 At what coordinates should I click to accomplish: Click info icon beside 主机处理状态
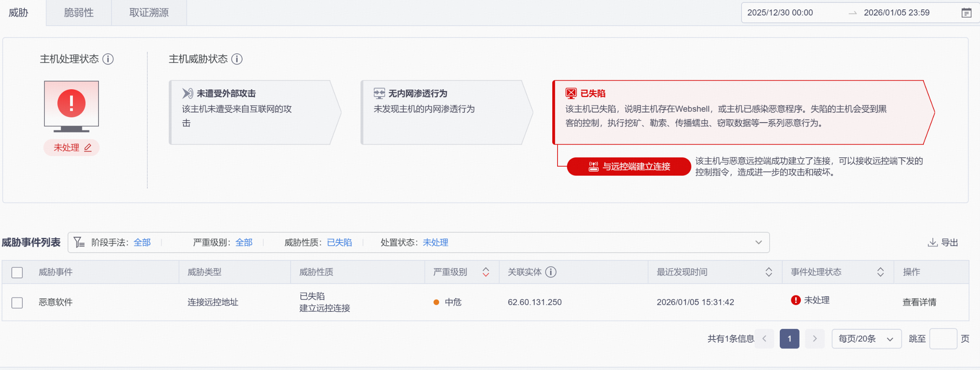[108, 59]
